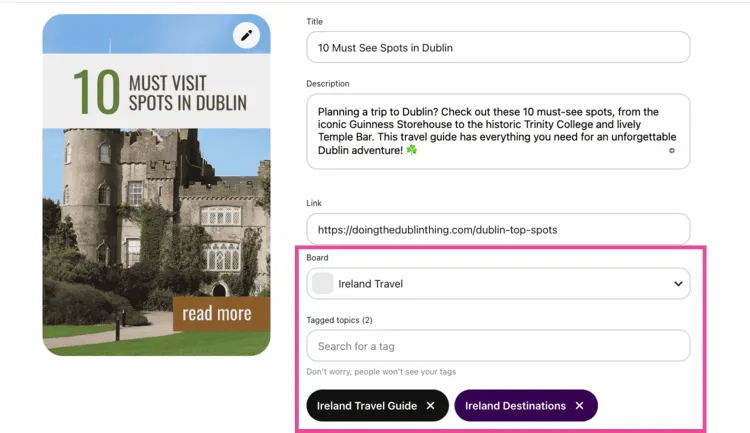Screen dimensions: 750x433
Task: Click into the Description text area
Action: pyautogui.click(x=498, y=131)
